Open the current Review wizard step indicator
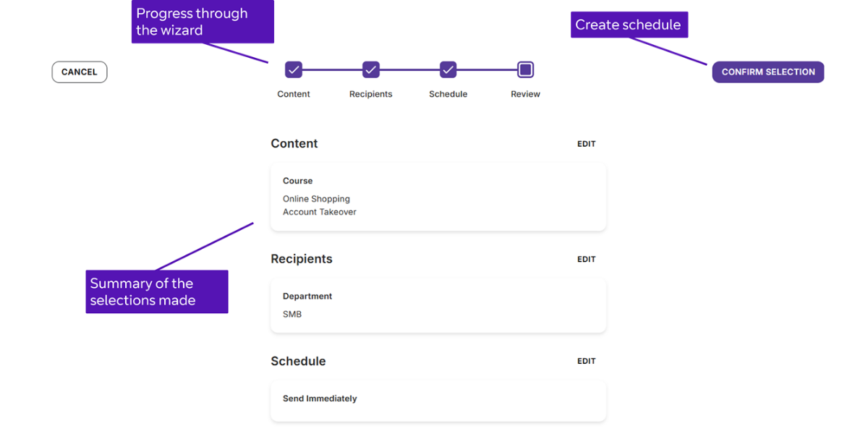 click(525, 69)
